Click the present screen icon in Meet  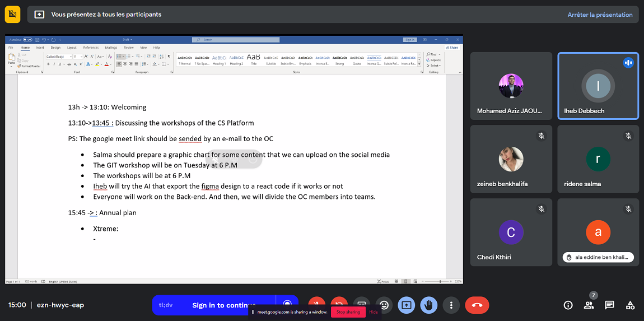pyautogui.click(x=407, y=305)
